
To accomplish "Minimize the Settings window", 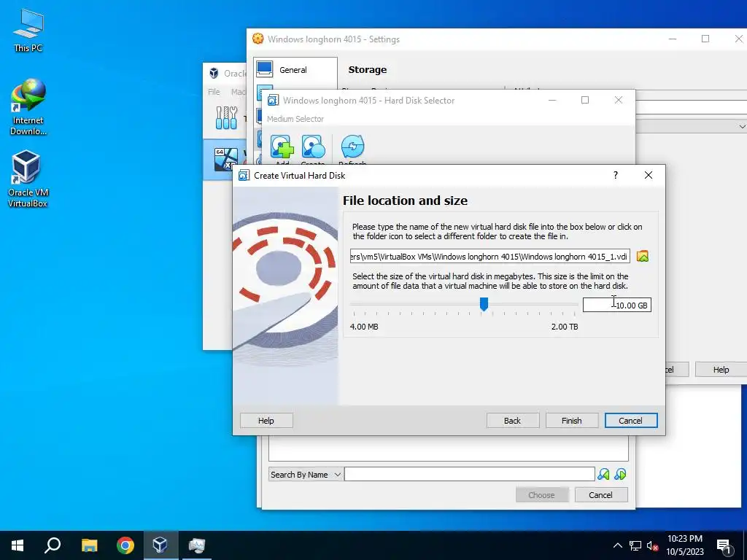I will [673, 39].
